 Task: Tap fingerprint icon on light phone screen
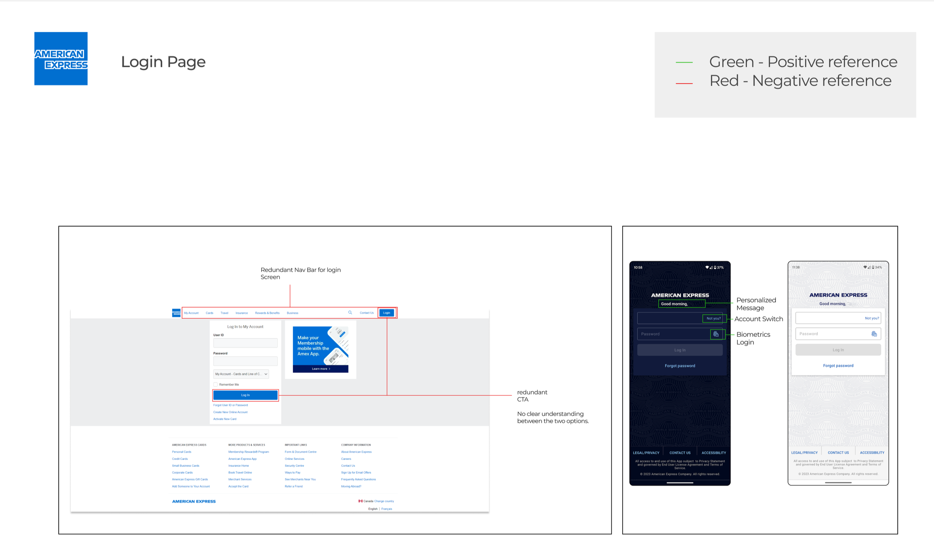point(874,334)
